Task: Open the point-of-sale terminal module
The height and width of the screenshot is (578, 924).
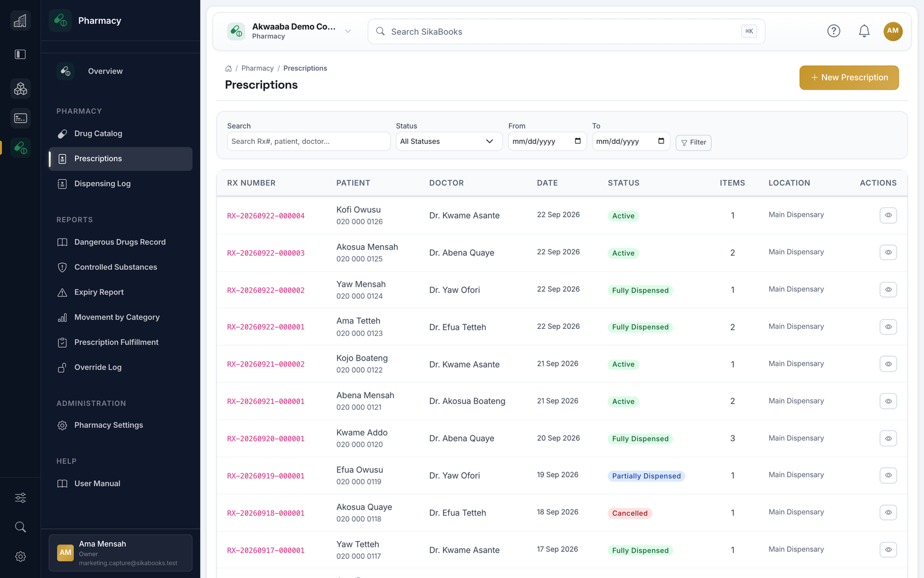Action: (20, 118)
